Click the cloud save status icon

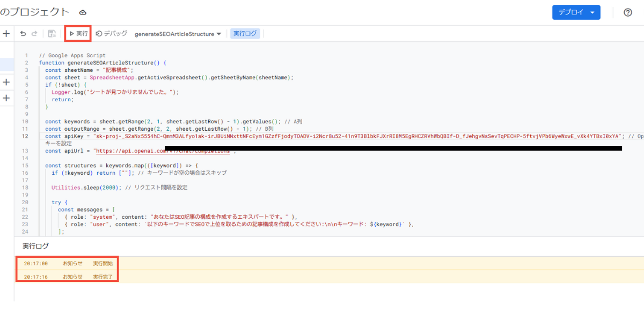[83, 12]
